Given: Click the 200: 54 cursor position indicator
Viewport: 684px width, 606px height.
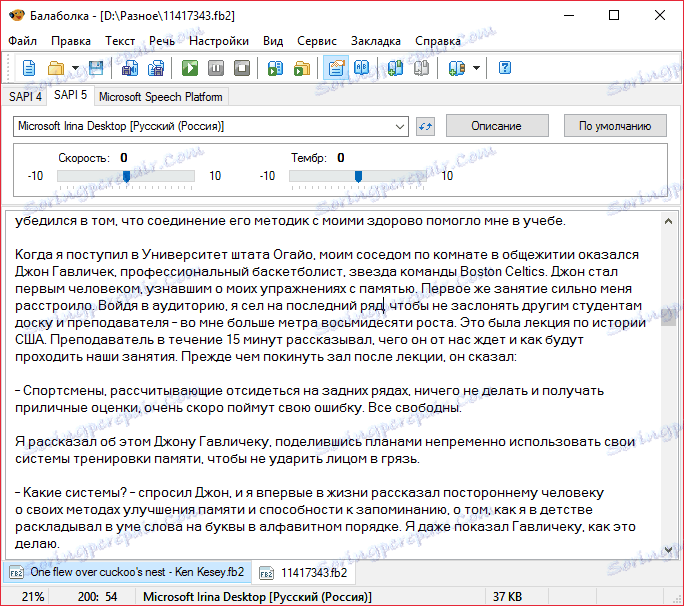Looking at the screenshot, I should coord(97,596).
